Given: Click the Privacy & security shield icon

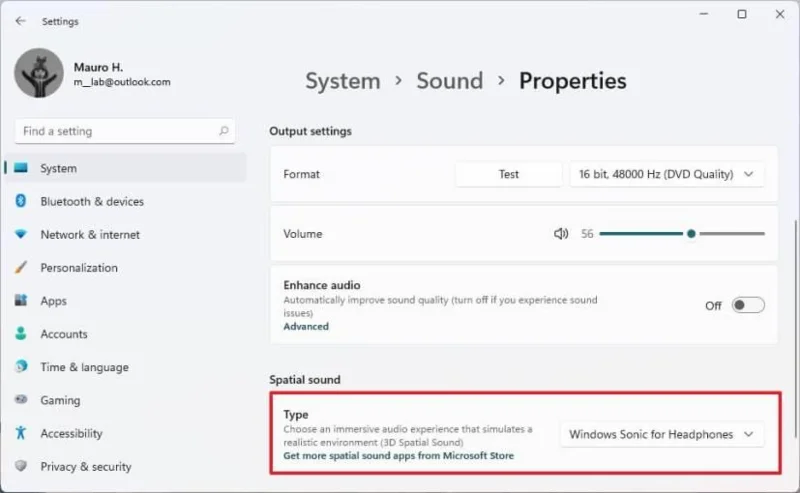Looking at the screenshot, I should coord(21,466).
